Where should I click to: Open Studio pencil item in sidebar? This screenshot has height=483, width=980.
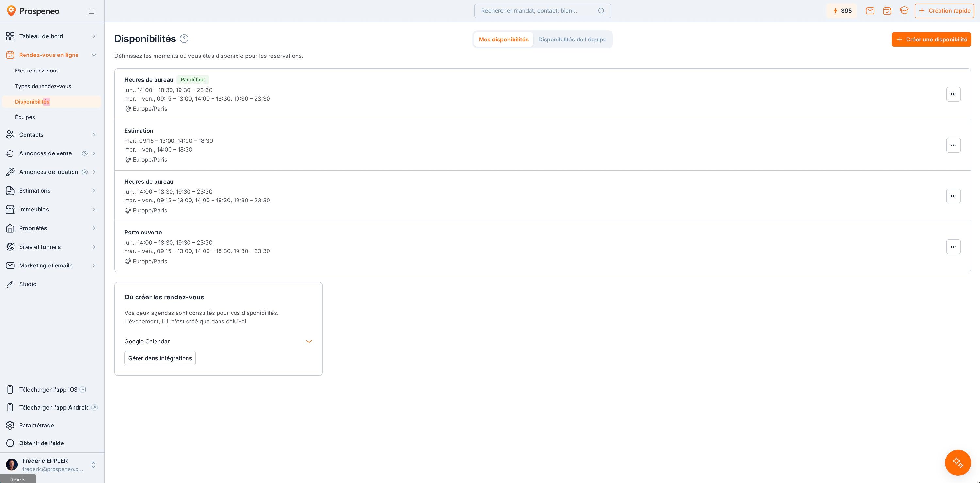(52, 284)
